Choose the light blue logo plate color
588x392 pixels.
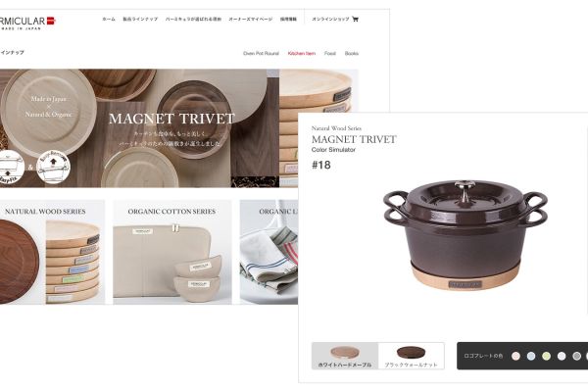click(531, 356)
